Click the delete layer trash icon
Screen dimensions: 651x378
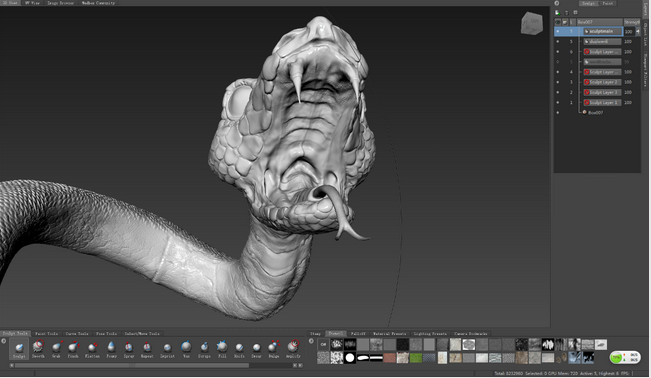click(x=566, y=12)
